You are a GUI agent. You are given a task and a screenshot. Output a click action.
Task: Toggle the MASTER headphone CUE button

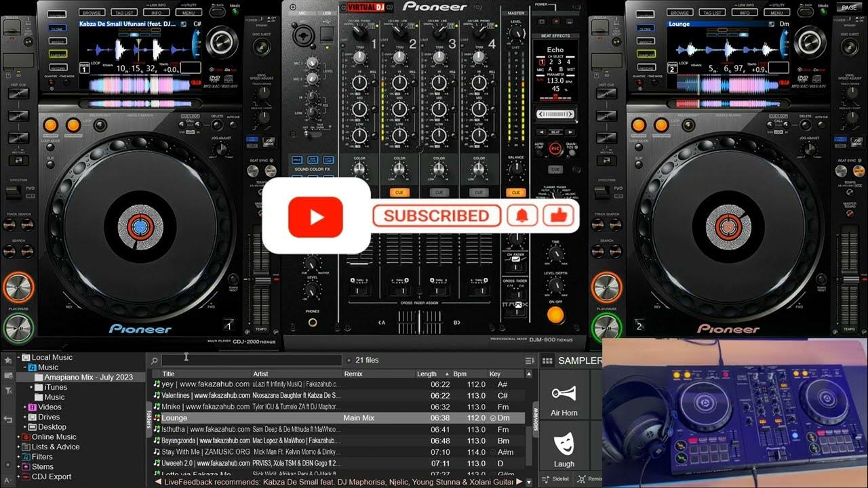point(517,192)
